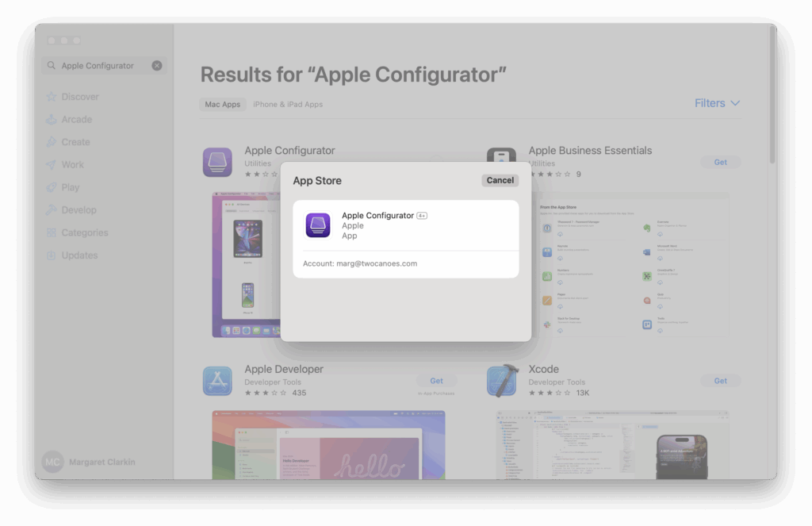Click the window vertical scrollbar

click(x=772, y=96)
